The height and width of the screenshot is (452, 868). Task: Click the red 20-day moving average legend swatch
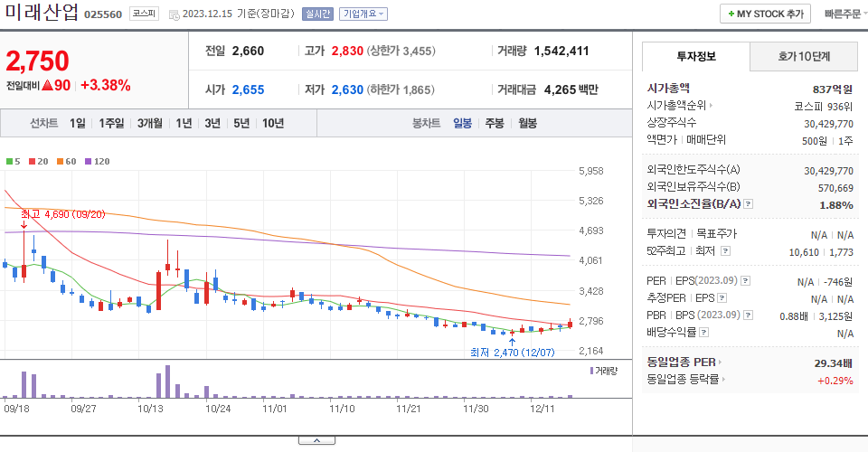pyautogui.click(x=33, y=162)
